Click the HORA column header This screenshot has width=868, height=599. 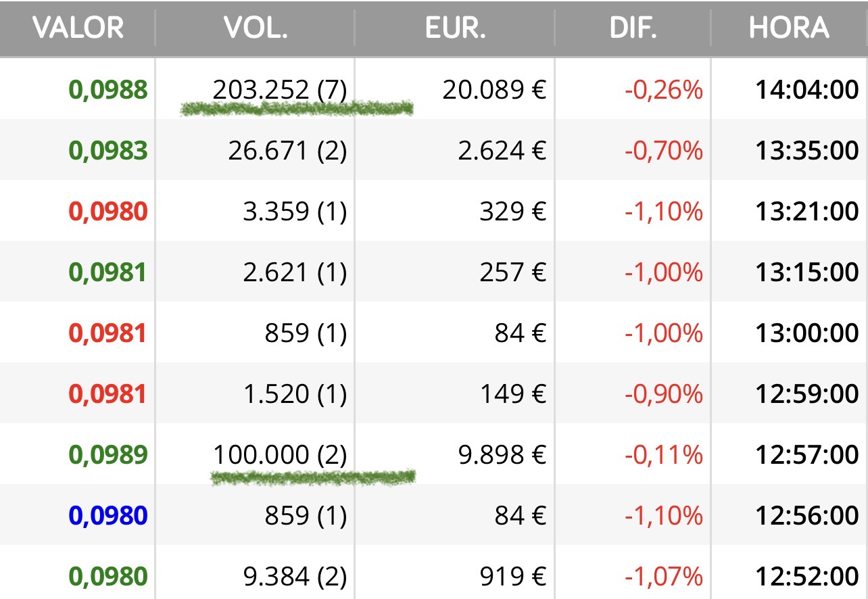pos(789,28)
